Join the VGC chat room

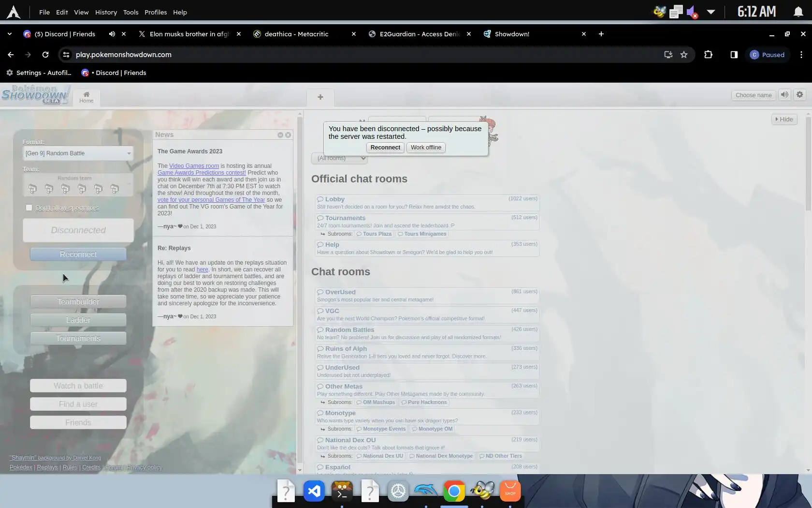pyautogui.click(x=427, y=314)
